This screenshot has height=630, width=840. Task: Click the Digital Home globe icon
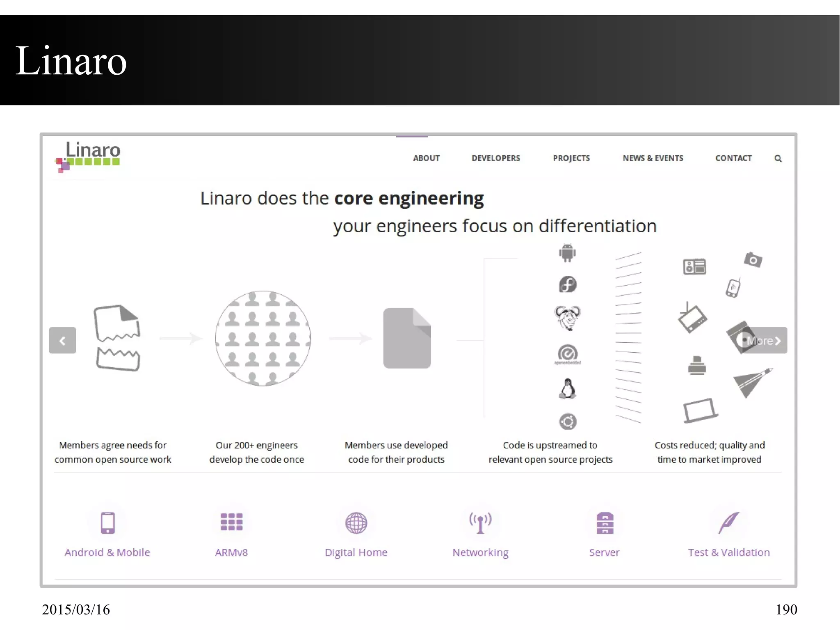click(x=356, y=522)
